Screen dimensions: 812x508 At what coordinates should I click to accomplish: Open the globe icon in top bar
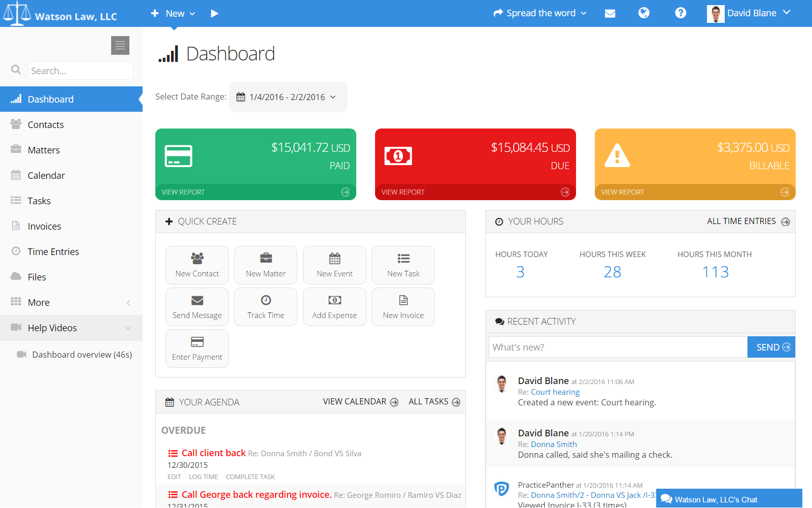click(644, 13)
